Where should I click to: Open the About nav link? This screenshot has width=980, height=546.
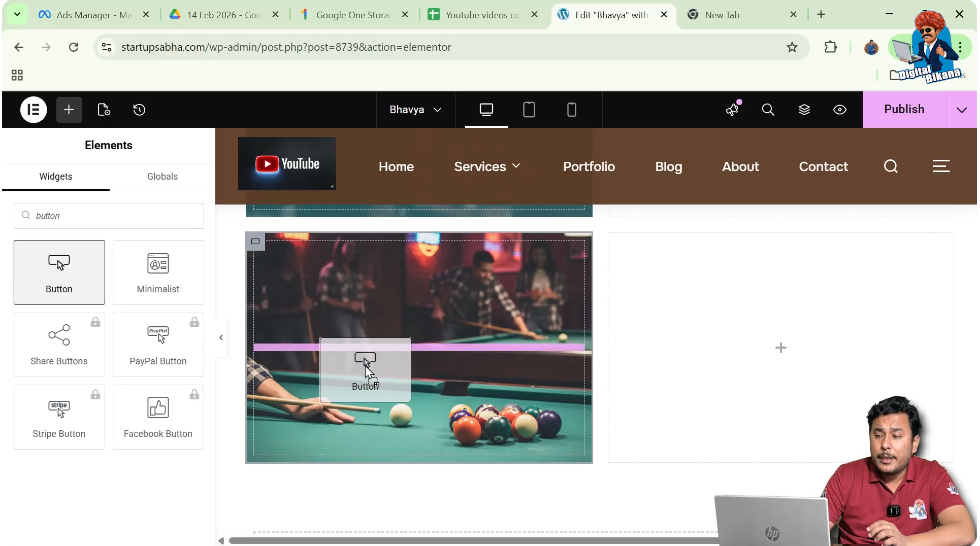click(741, 167)
